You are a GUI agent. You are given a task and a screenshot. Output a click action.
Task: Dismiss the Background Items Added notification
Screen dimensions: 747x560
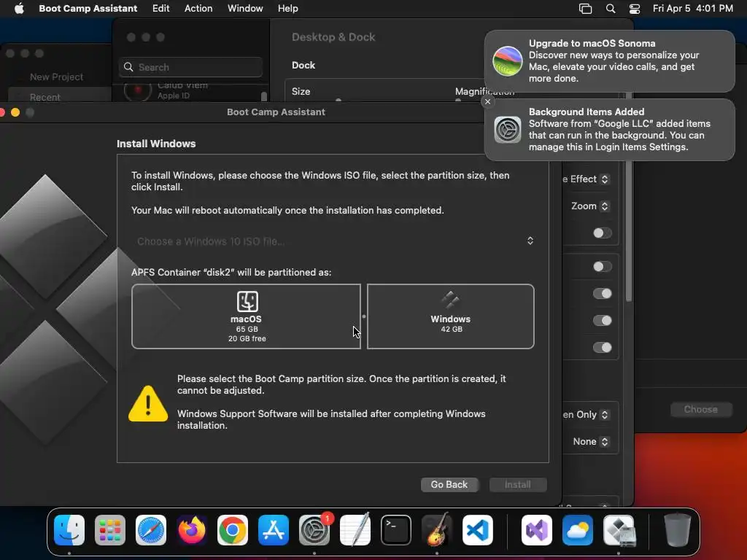tap(487, 101)
